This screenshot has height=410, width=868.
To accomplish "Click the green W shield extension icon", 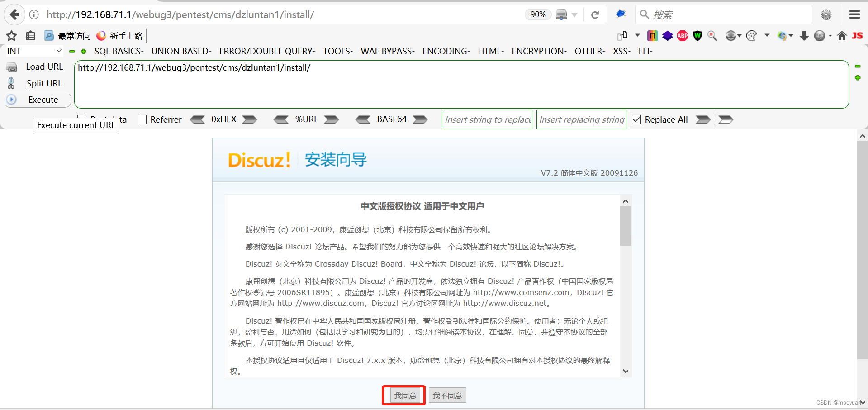I will coord(697,36).
